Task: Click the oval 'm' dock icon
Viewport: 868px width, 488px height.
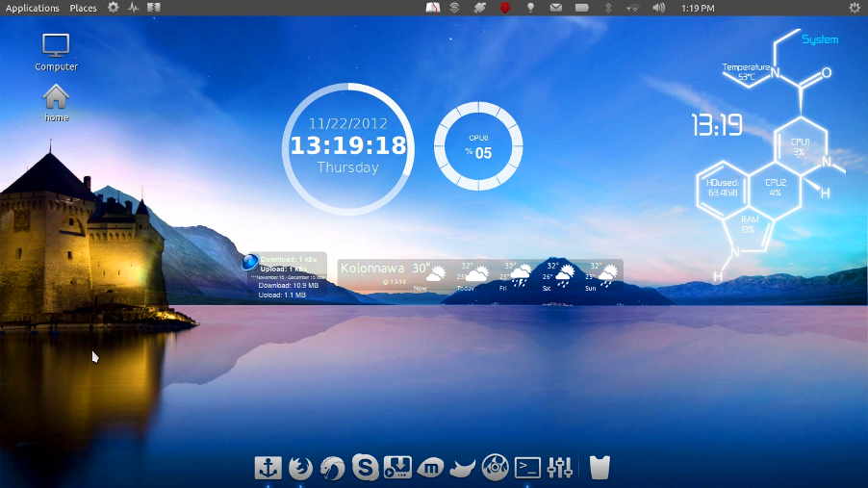Action: coord(430,468)
